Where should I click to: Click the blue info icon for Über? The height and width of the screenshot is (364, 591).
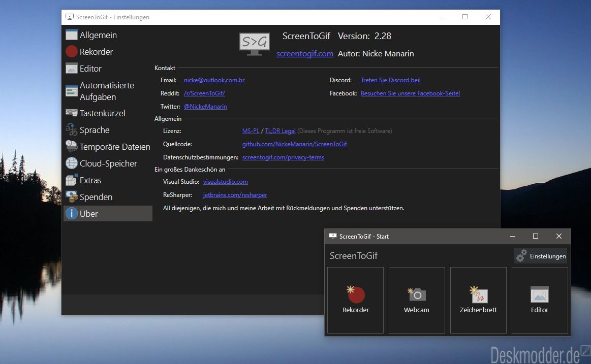point(71,213)
